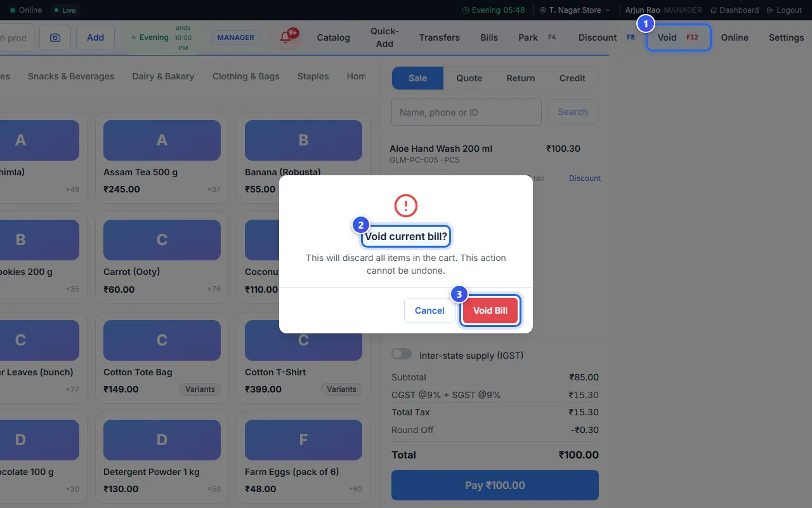Open Variants for Cotton Tote Bag
Viewport: 812px width, 508px height.
tap(200, 389)
